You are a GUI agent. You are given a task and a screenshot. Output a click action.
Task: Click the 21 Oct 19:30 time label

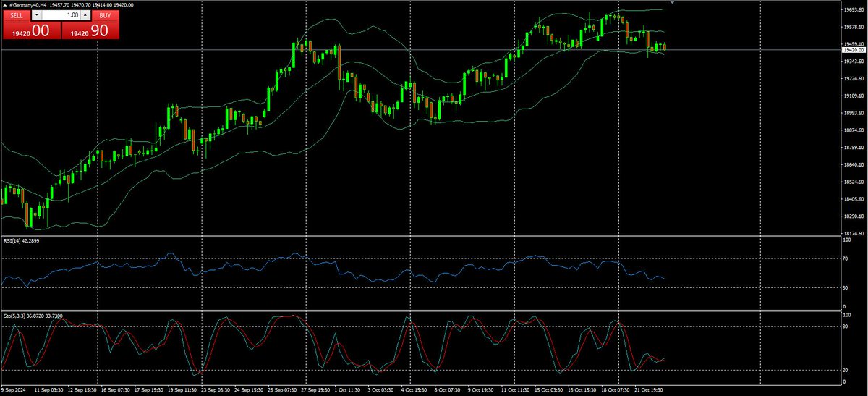647,390
